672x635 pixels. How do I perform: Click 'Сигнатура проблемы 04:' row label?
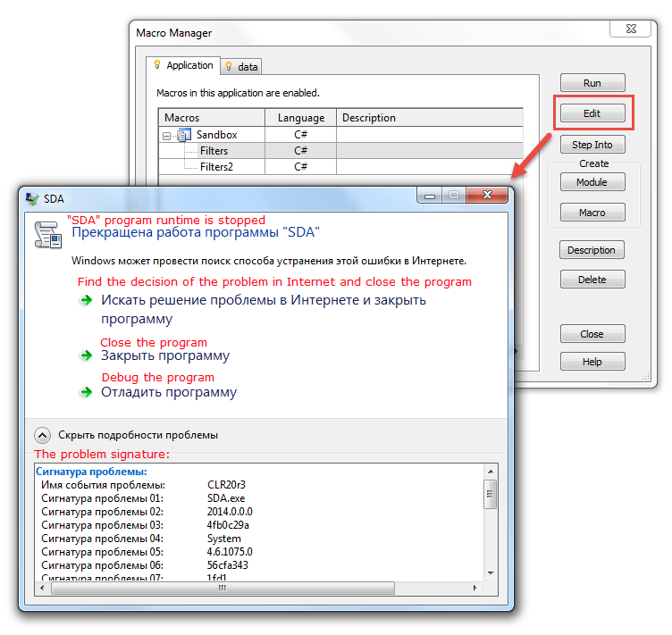103,539
